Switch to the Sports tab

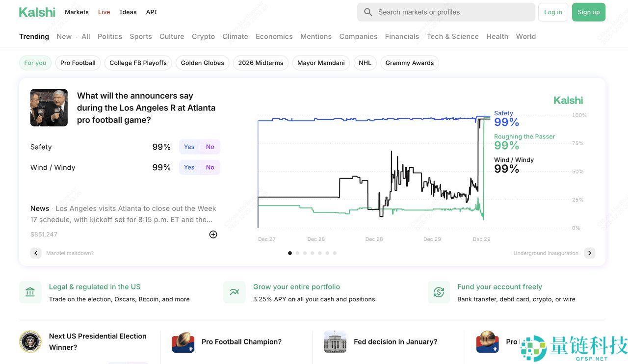point(141,36)
